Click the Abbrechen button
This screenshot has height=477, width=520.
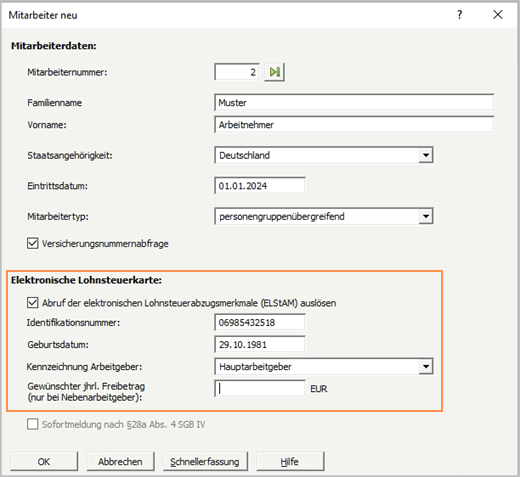(120, 461)
